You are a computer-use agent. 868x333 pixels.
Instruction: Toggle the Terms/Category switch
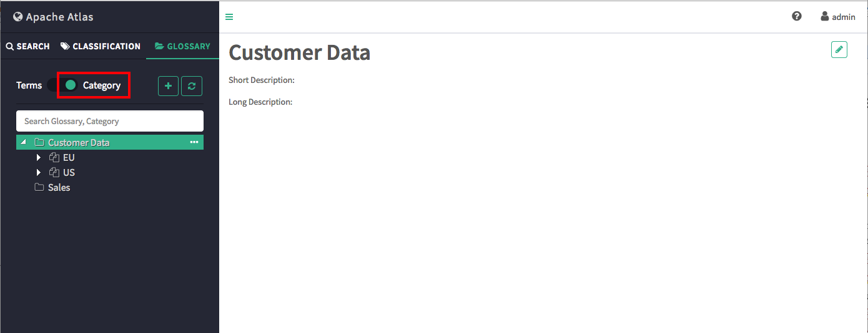pos(63,85)
